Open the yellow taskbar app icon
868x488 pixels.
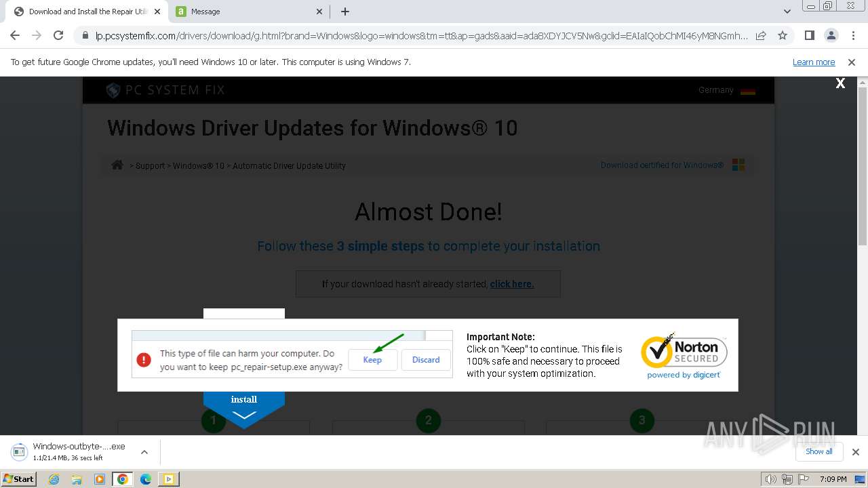168,479
